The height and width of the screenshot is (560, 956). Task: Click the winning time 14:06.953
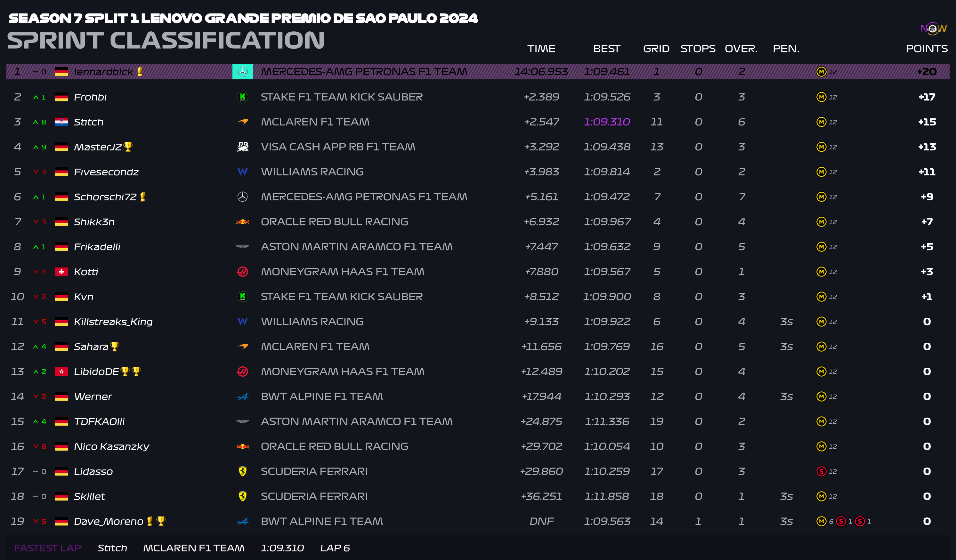pyautogui.click(x=541, y=72)
